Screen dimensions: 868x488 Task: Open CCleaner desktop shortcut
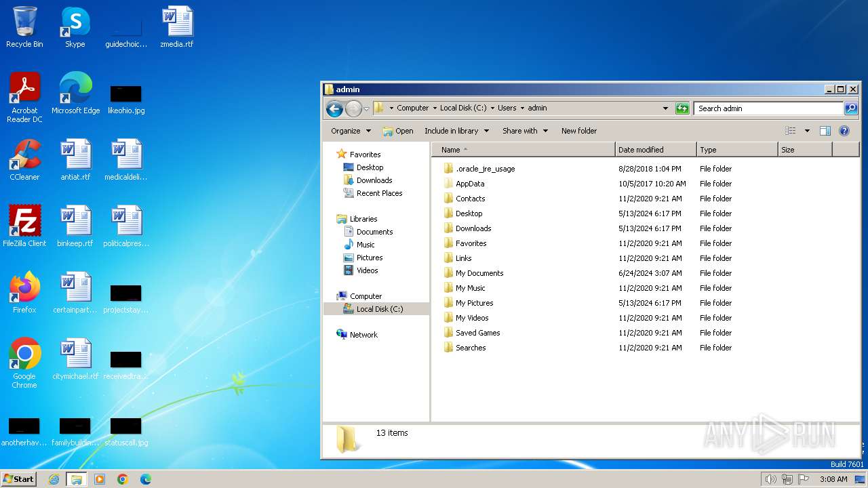pyautogui.click(x=24, y=160)
